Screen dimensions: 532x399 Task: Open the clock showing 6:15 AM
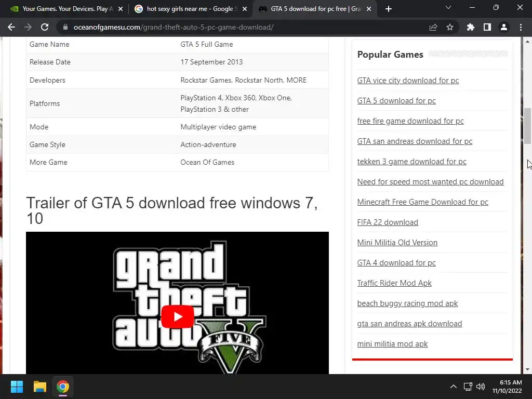click(507, 387)
